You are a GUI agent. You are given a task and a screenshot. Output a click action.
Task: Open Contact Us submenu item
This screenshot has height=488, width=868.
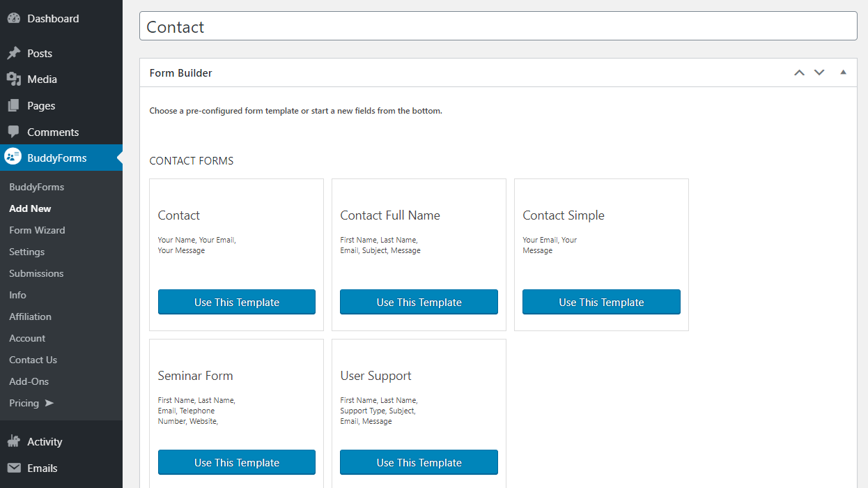pos(33,360)
